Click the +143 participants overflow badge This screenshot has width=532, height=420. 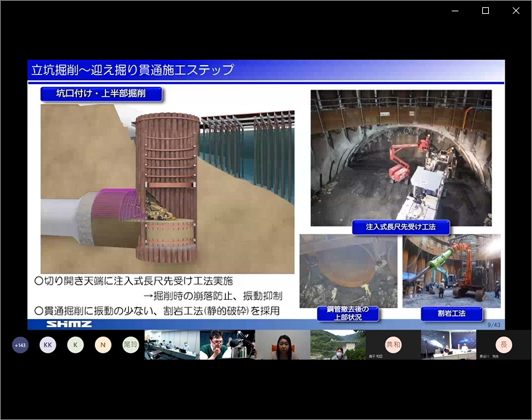[20, 345]
